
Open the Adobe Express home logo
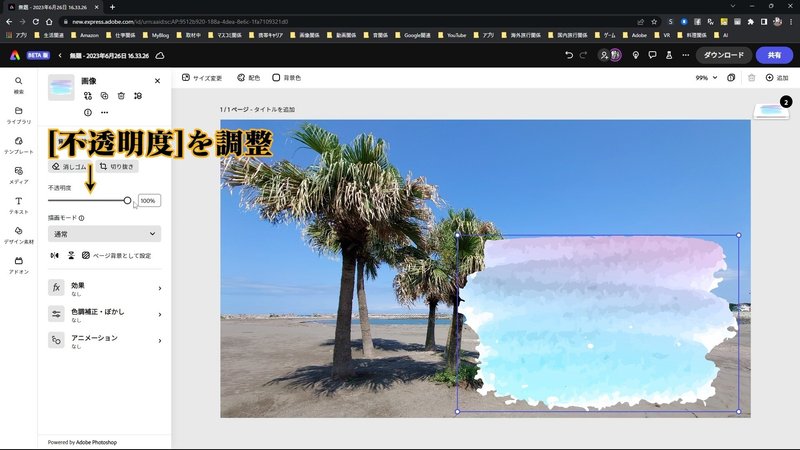[15, 55]
